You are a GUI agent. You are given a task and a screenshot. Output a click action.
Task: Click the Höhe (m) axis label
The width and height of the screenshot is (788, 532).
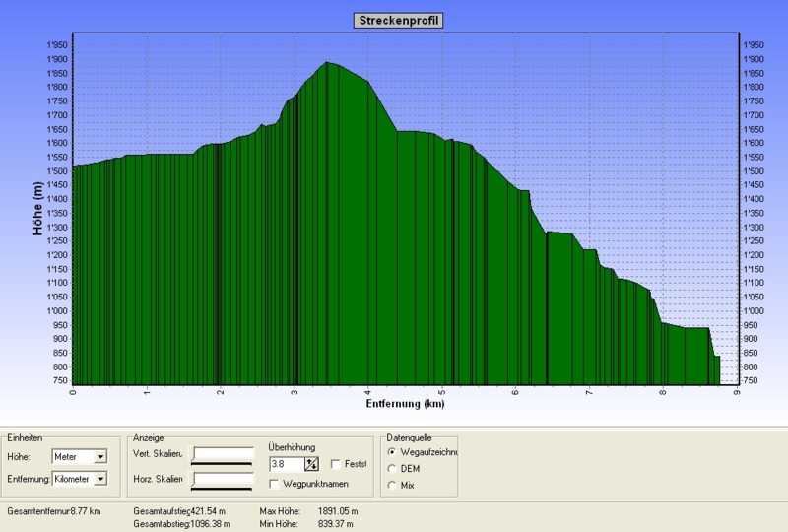[x=39, y=209]
